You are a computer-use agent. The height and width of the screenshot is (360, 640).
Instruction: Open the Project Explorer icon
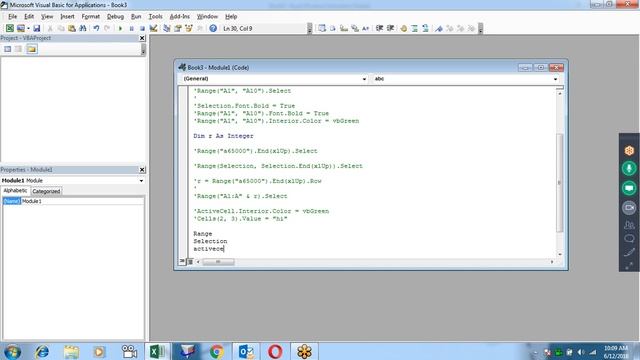167,28
